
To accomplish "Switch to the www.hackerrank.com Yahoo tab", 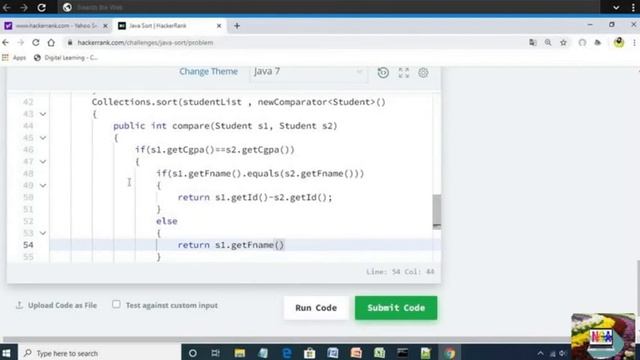I will (x=56, y=26).
